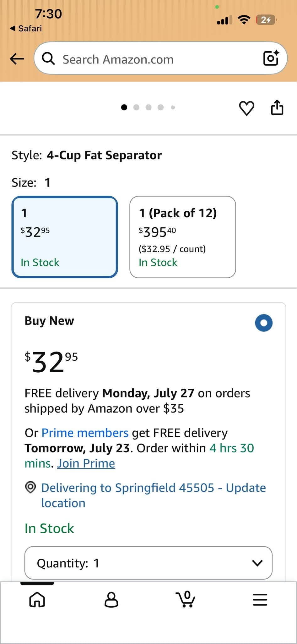Screen dimensions: 297x644
Task: Expand the Quantity dropdown
Action: [148, 563]
